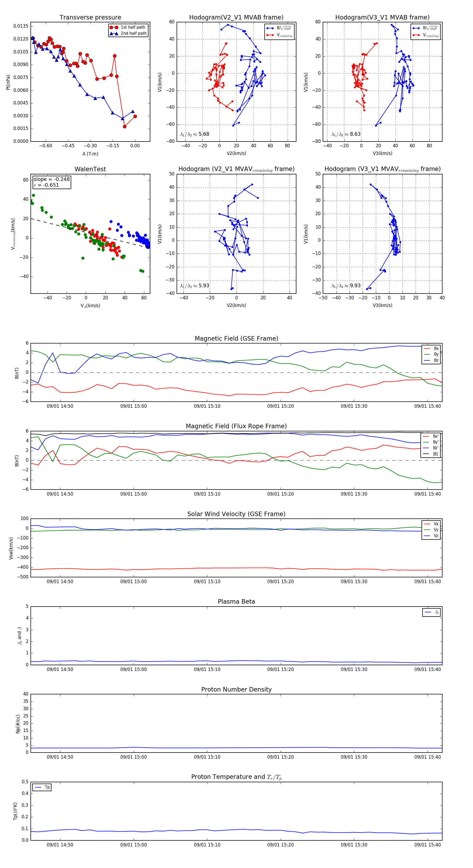This screenshot has height=868, width=473.
Task: Select the "Magnetic Field (GSE Frame)" title
Action: [236, 339]
